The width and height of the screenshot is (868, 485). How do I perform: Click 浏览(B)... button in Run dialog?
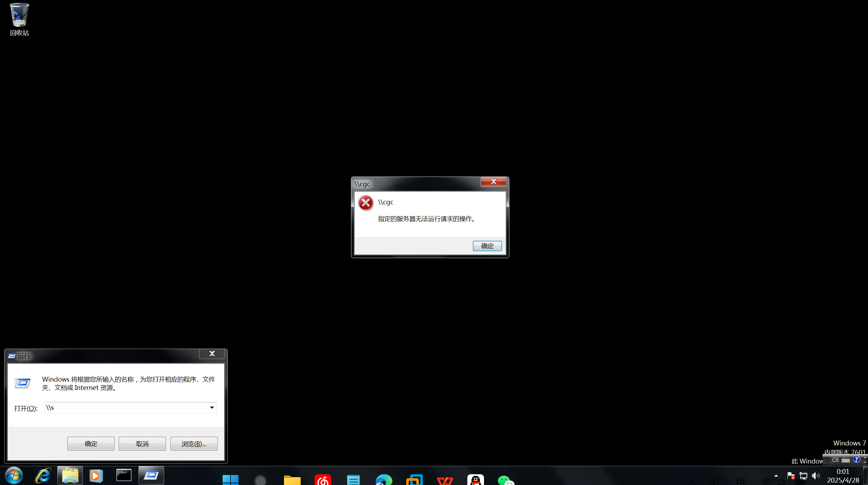194,444
